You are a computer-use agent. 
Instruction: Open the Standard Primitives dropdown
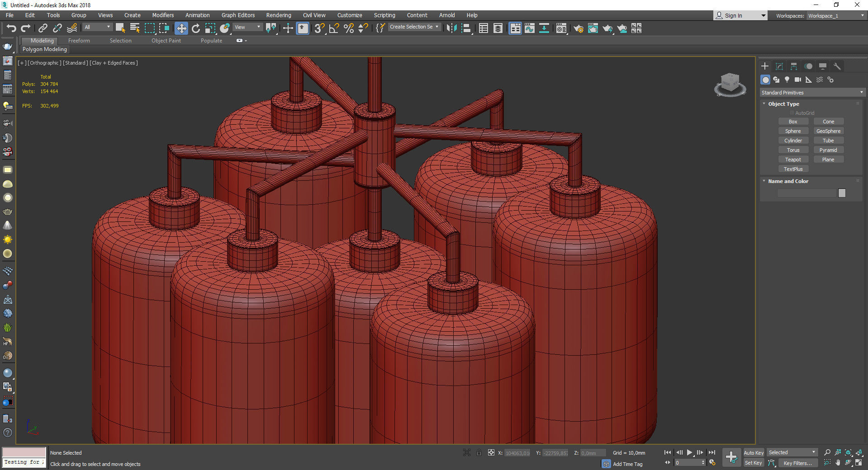tap(812, 93)
